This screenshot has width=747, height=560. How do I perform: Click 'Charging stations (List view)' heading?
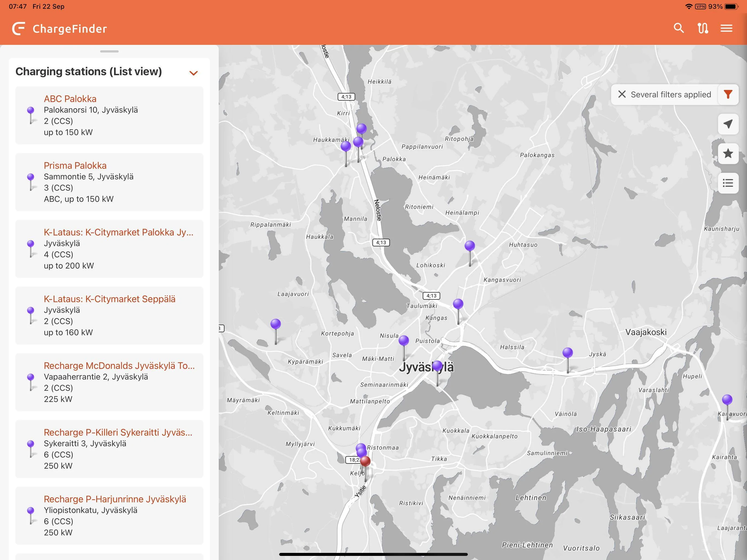pyautogui.click(x=89, y=72)
